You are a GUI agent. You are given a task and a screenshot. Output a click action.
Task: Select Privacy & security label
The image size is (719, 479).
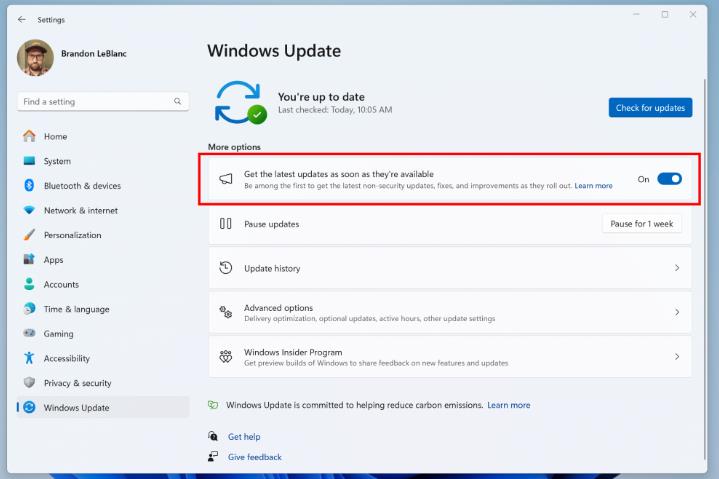(77, 383)
